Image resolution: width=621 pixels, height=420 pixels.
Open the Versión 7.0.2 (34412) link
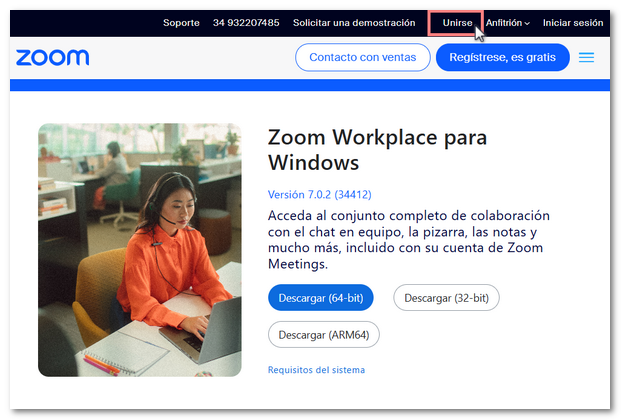click(320, 195)
